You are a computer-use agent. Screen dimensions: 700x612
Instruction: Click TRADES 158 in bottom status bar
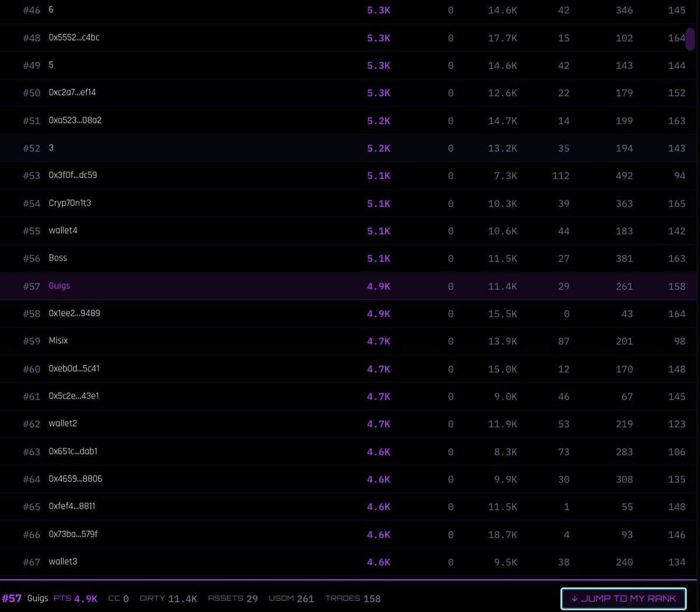click(353, 599)
